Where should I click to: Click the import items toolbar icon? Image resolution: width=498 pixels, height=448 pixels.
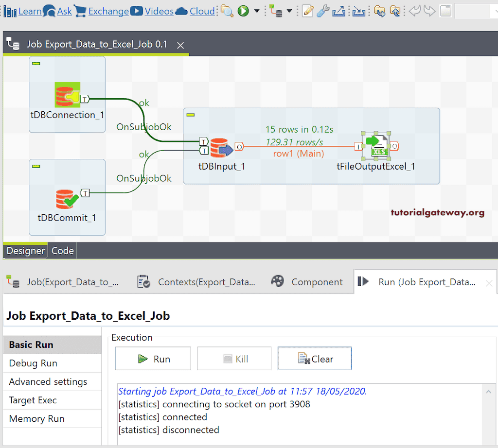point(396,11)
